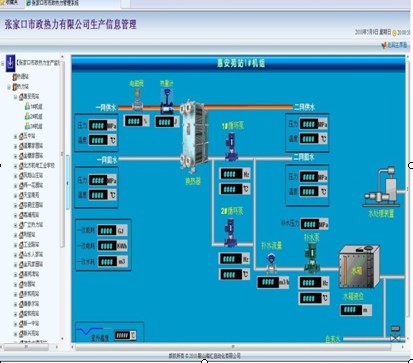Open the 3#机组 tree item
Screen dimensions: 413x363
tap(34, 126)
